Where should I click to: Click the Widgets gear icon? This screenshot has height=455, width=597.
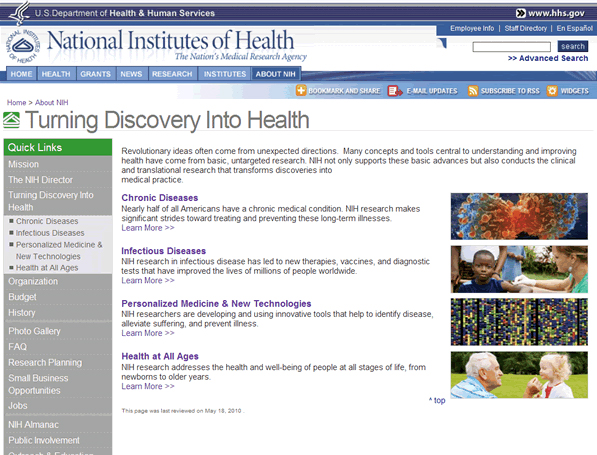(552, 91)
